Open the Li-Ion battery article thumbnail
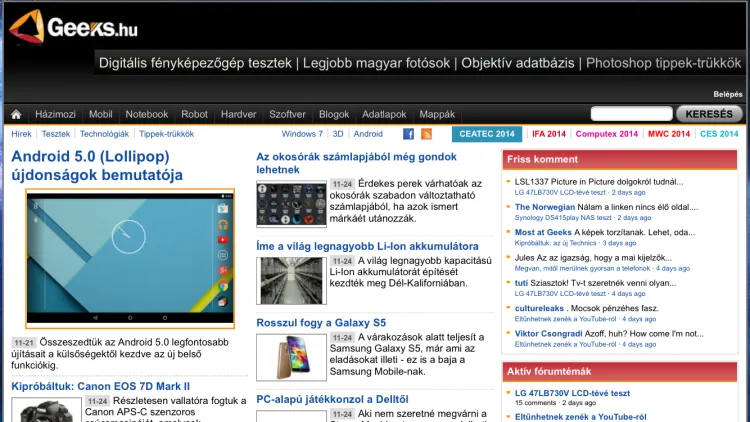 (291, 279)
